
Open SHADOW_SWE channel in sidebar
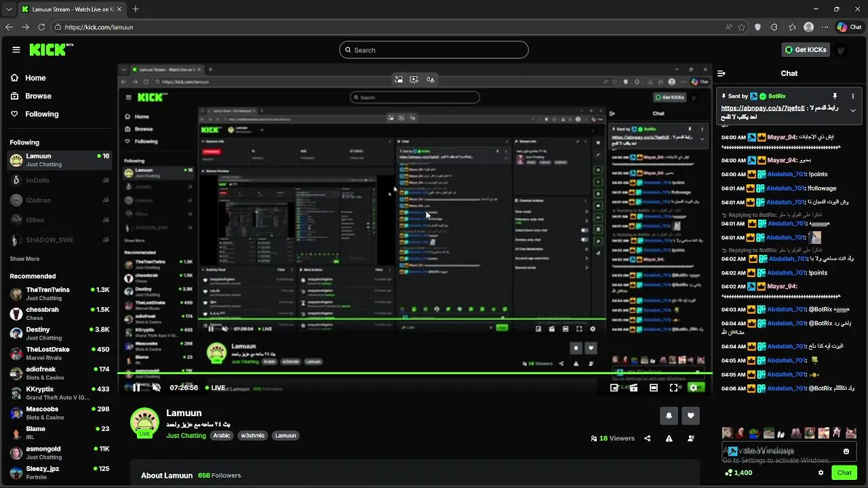[x=60, y=240]
